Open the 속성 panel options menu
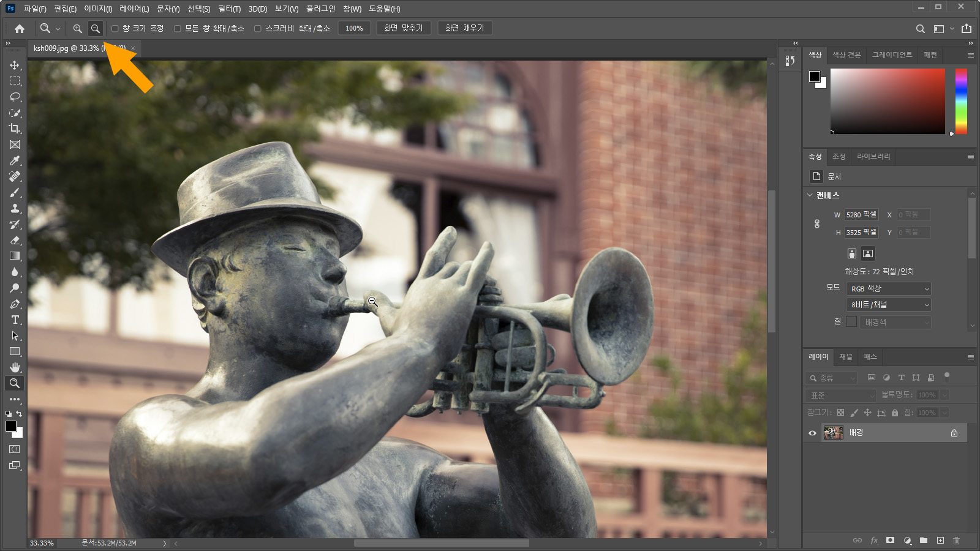The image size is (980, 551). (970, 157)
